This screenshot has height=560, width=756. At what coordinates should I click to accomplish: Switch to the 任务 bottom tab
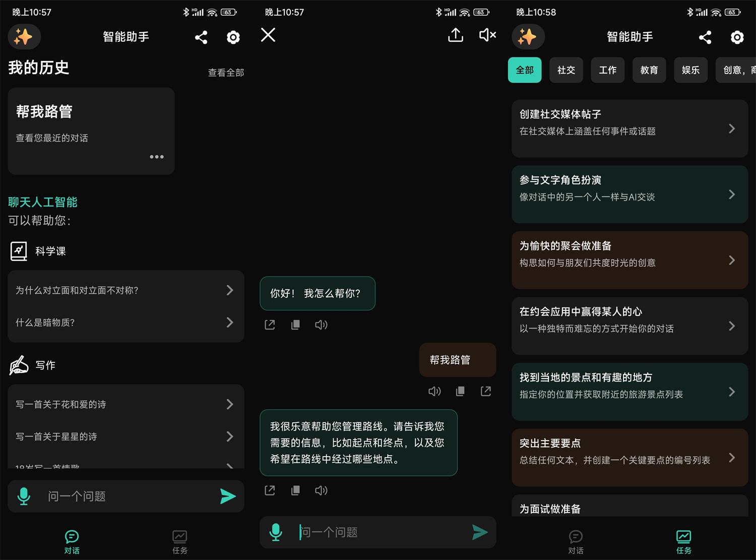point(179,542)
